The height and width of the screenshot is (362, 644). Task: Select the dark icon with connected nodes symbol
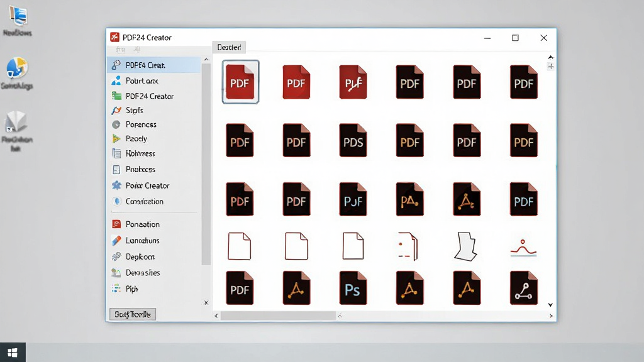coord(524,288)
